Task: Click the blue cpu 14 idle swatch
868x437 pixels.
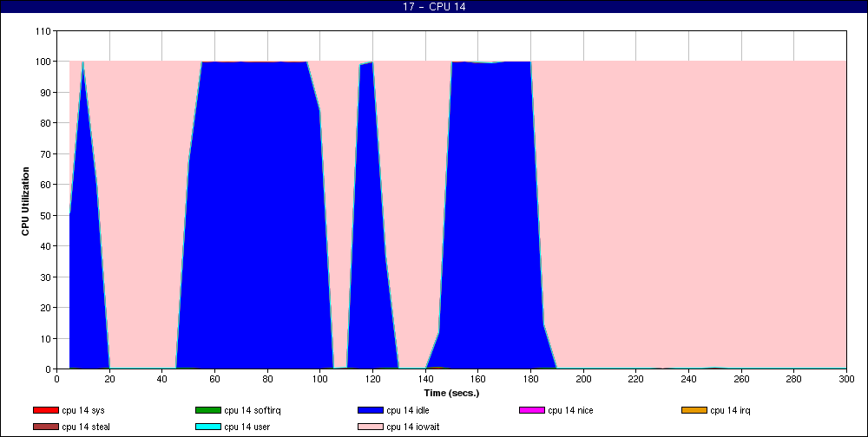Action: coord(371,410)
